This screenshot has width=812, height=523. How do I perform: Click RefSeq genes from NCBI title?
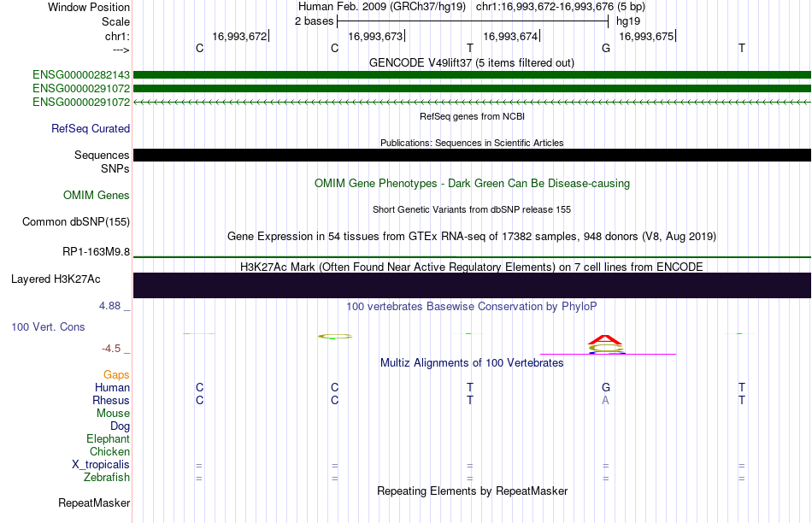pos(472,116)
